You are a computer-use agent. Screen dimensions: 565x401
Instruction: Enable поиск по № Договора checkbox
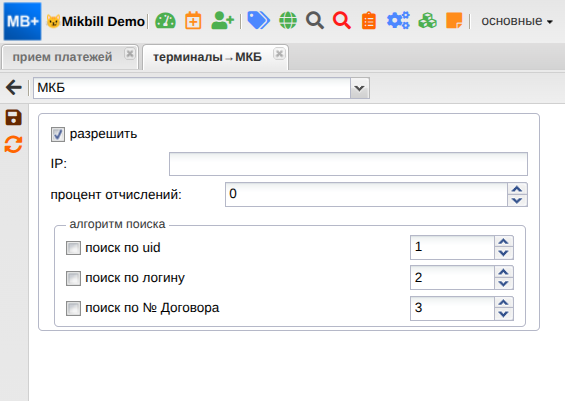[73, 308]
